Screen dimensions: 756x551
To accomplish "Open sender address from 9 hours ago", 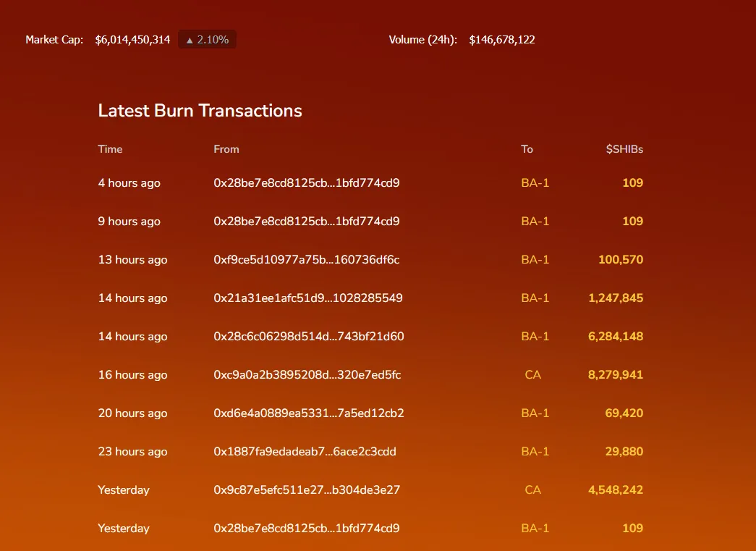I will (x=306, y=222).
